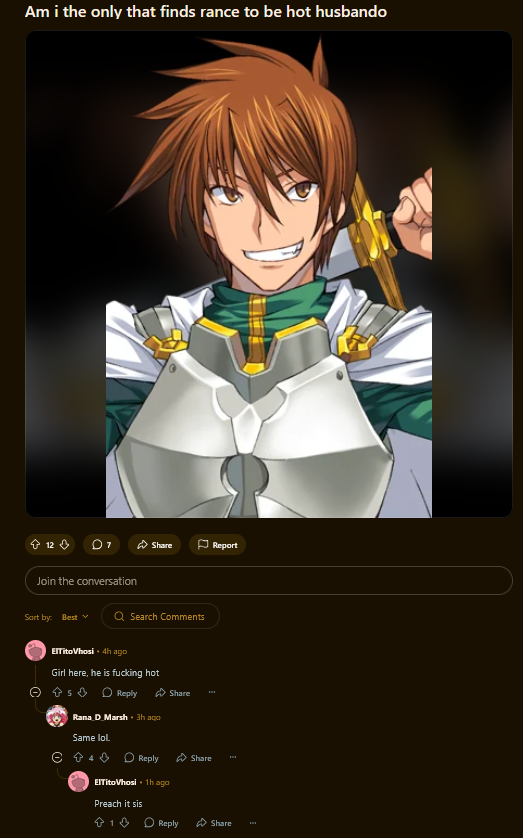The width and height of the screenshot is (523, 838).
Task: Upvote the "Preach it sis" comment
Action: 99,823
